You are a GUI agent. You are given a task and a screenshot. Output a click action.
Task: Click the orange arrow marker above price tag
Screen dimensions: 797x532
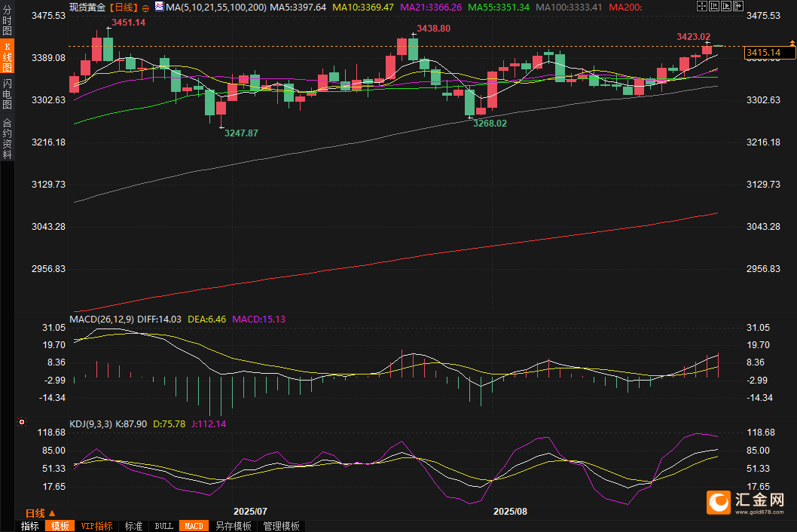792,42
